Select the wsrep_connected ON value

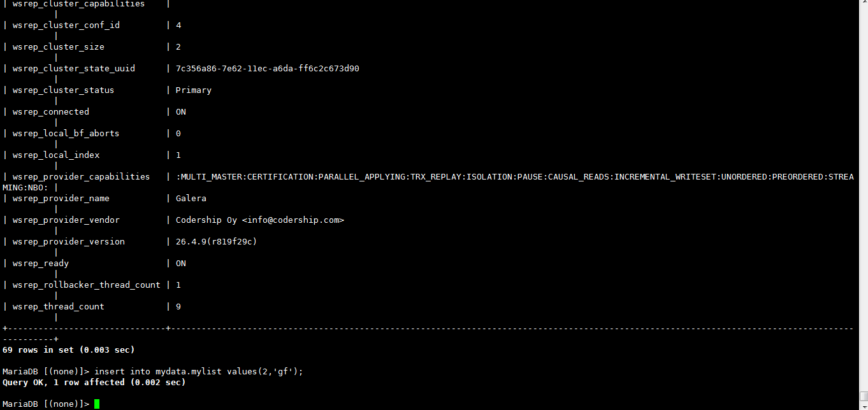click(180, 111)
